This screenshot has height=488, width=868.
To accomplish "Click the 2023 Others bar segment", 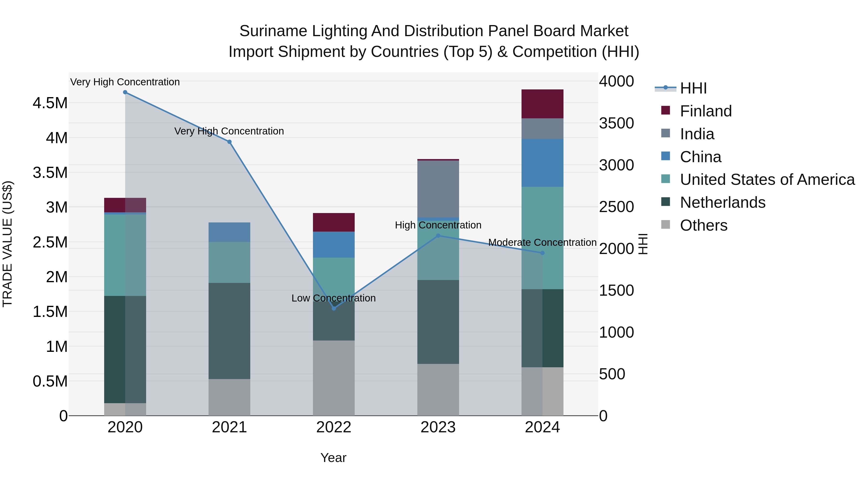I will point(438,390).
